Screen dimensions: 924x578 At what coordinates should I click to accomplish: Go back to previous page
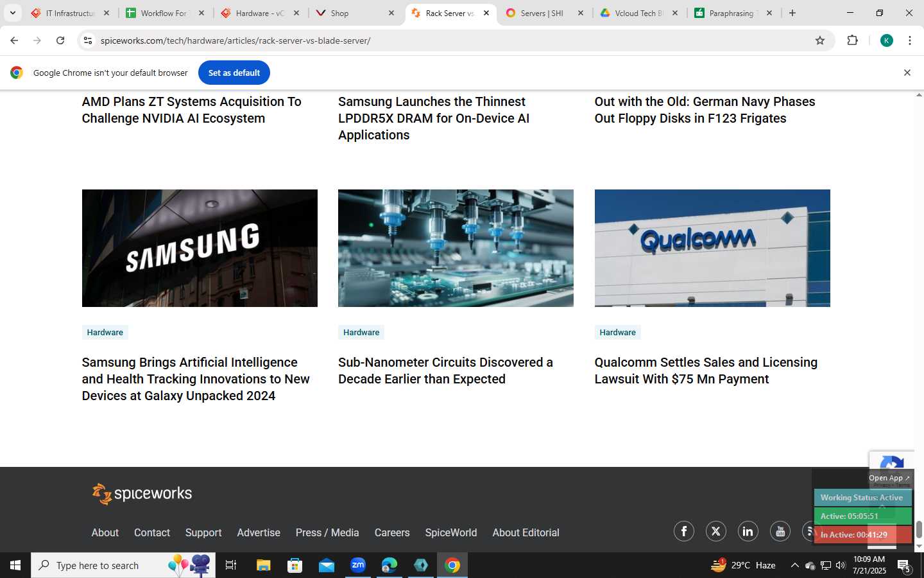[x=14, y=40]
